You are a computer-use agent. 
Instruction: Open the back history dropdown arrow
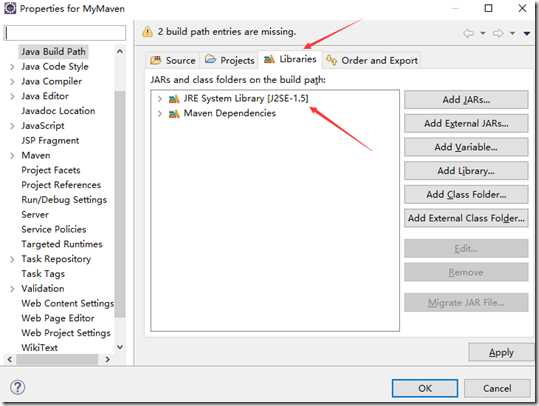[483, 33]
